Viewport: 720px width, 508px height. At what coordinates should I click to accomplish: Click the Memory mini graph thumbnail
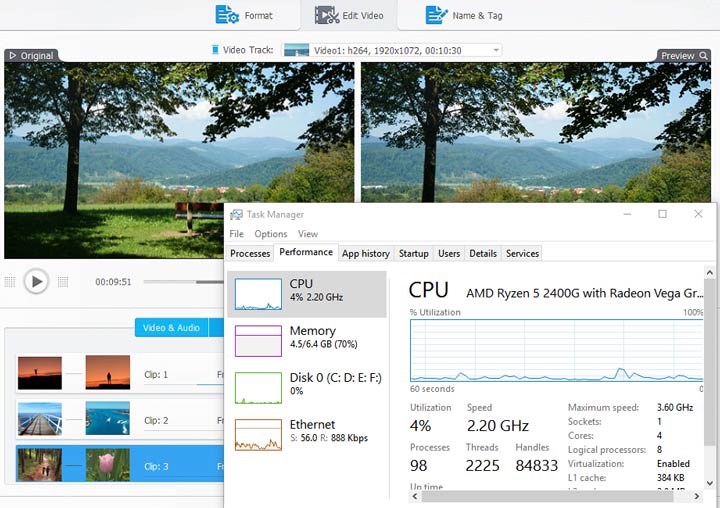(258, 341)
